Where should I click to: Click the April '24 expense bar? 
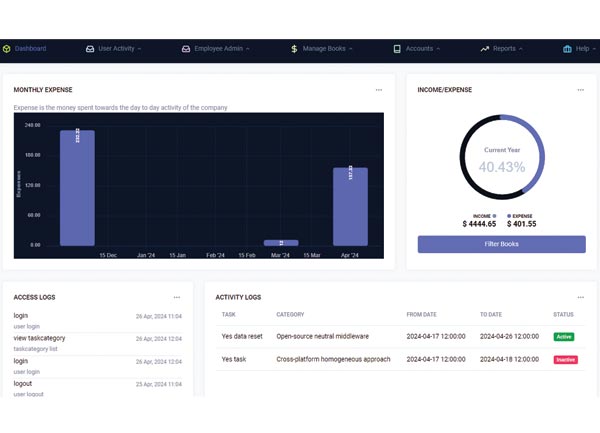click(x=350, y=206)
